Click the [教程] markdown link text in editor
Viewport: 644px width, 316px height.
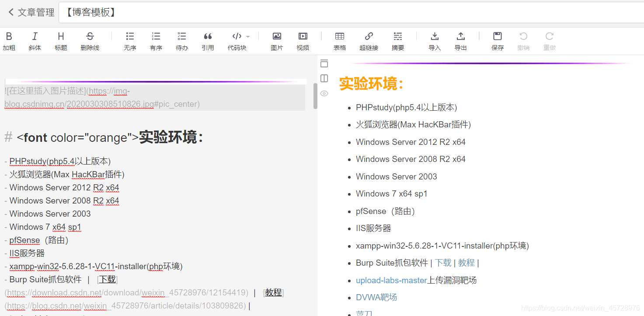(273, 292)
